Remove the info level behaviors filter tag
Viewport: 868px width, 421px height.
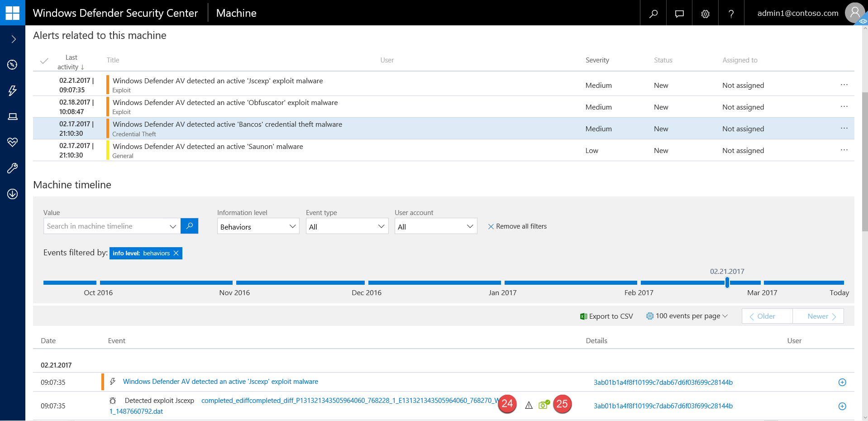[176, 253]
